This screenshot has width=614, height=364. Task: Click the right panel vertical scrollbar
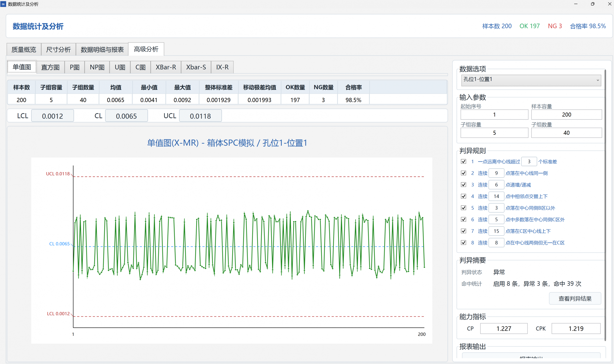605,205
